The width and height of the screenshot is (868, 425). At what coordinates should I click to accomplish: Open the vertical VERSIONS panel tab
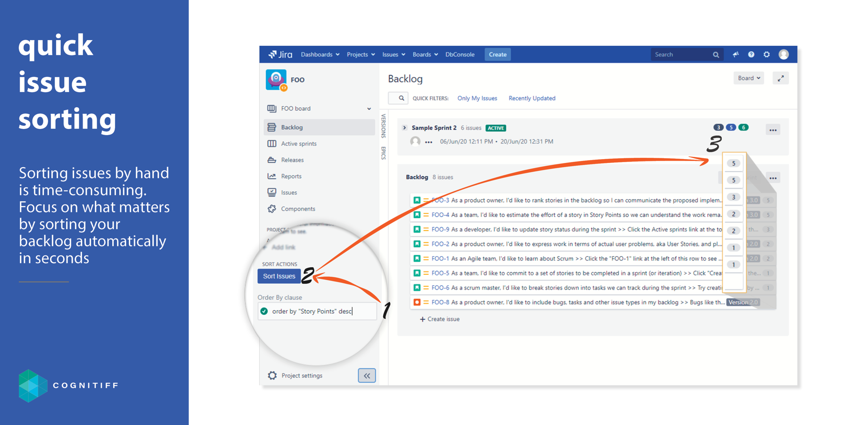coord(383,126)
